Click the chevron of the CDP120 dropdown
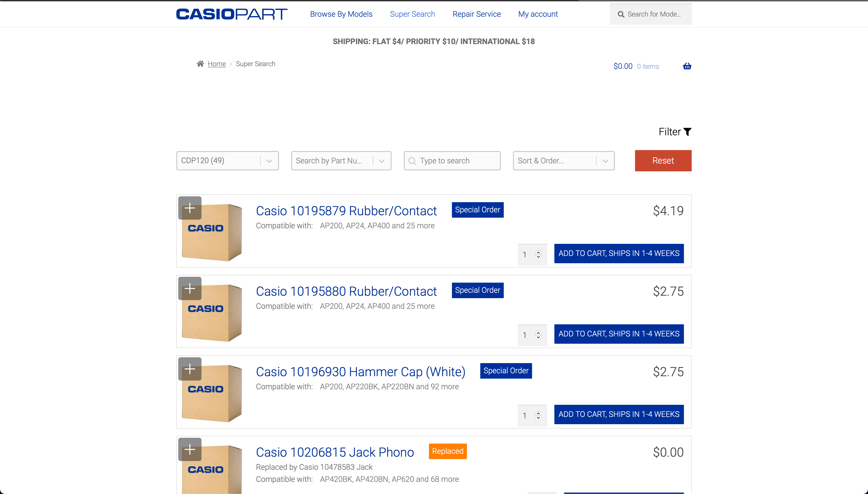The width and height of the screenshot is (868, 494). coord(270,161)
